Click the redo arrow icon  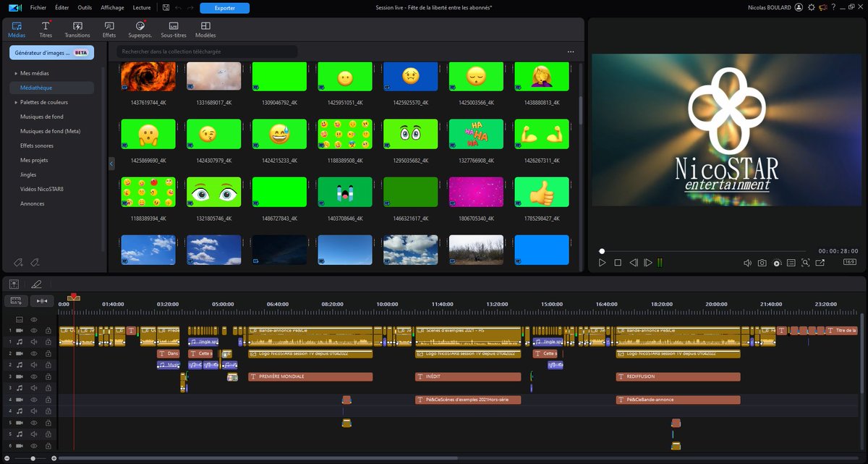(190, 7)
